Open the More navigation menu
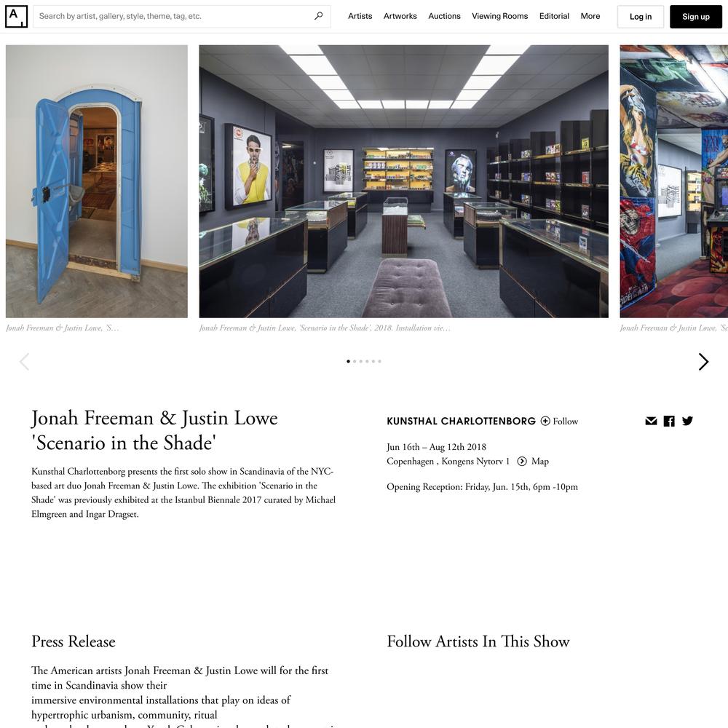The height and width of the screenshot is (728, 728). [x=590, y=16]
